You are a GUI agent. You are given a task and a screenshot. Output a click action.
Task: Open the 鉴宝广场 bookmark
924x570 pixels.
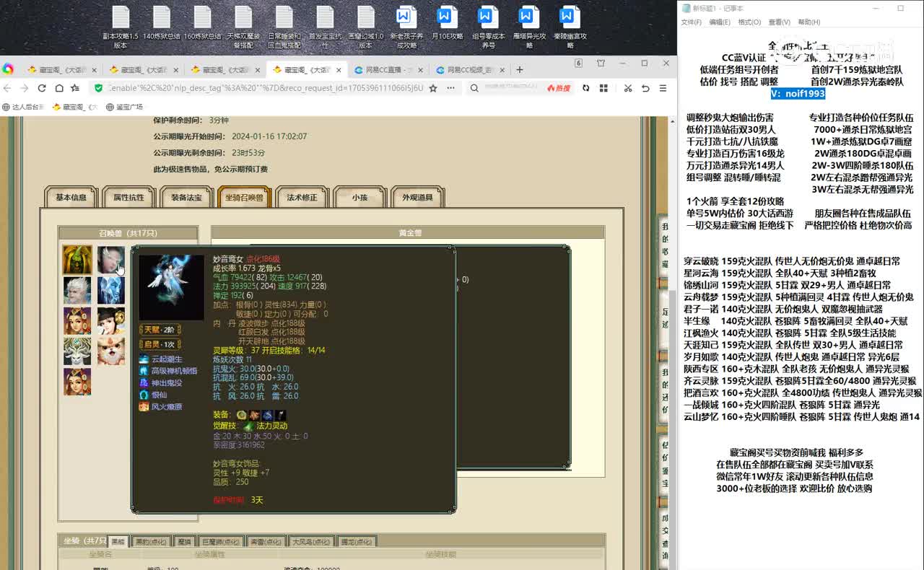[124, 107]
